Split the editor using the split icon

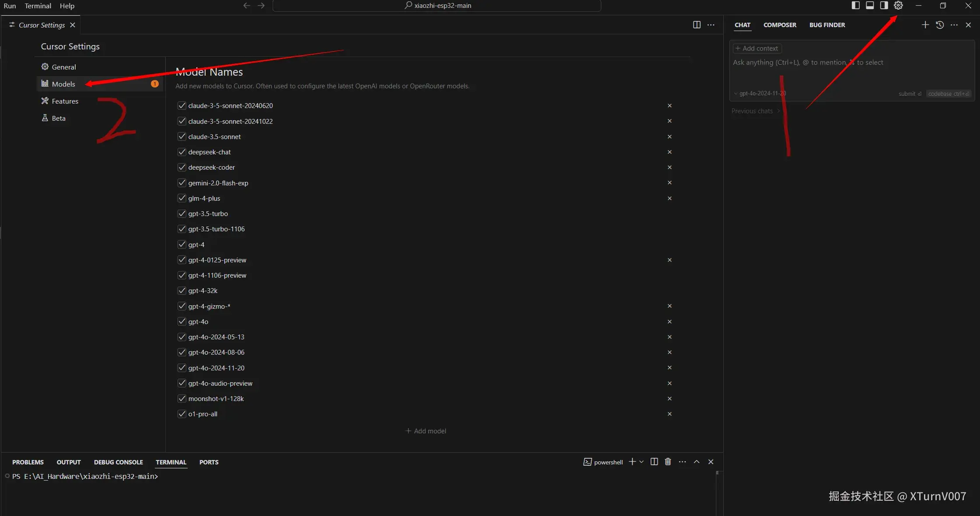(696, 25)
